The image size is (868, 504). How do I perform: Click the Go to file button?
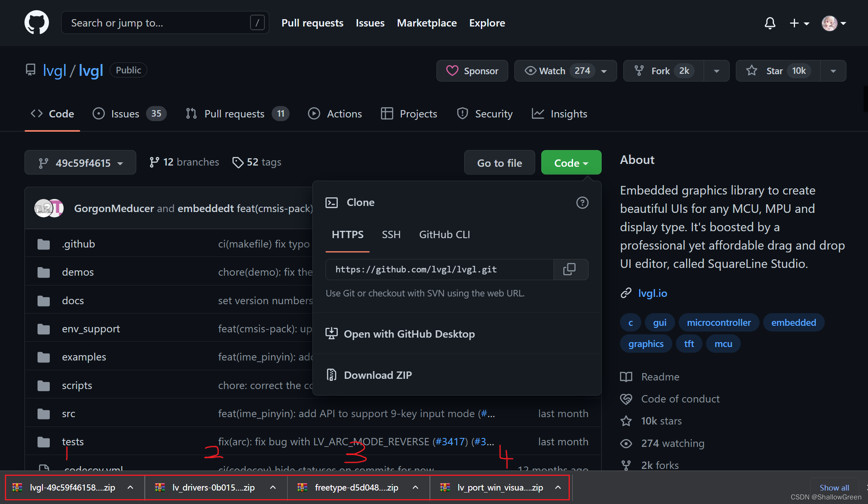tap(499, 162)
